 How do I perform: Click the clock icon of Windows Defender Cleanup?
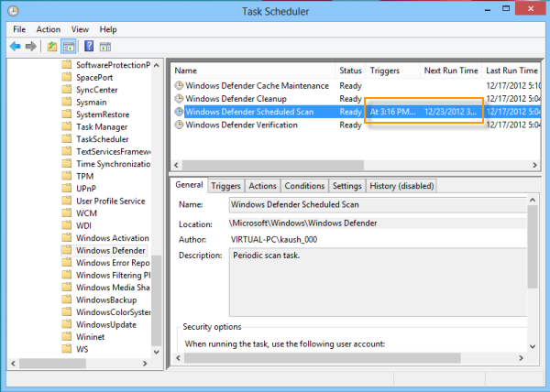(x=180, y=98)
